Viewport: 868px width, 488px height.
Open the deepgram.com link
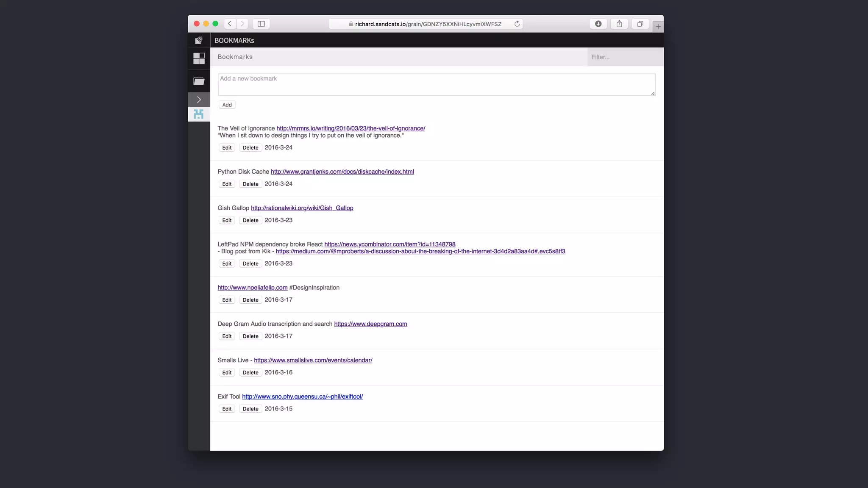[x=370, y=324]
